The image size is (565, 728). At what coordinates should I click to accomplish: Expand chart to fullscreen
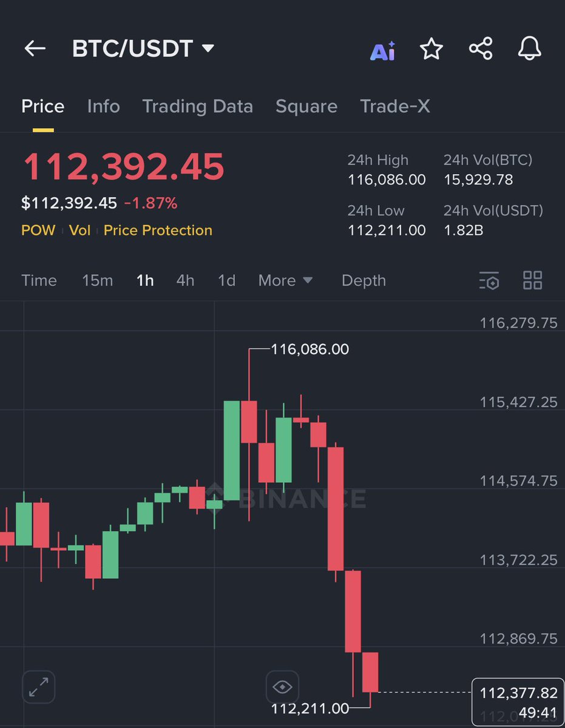click(39, 687)
